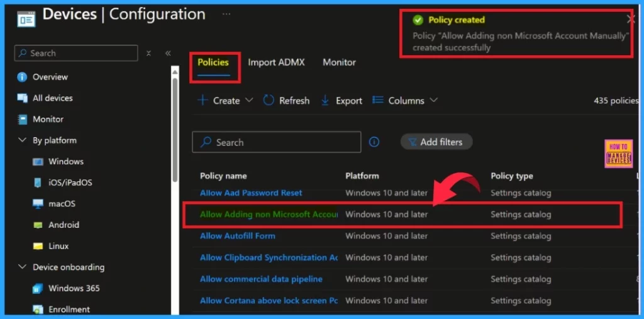This screenshot has height=319, width=644.
Task: Collapse the By platform section
Action: pyautogui.click(x=22, y=140)
